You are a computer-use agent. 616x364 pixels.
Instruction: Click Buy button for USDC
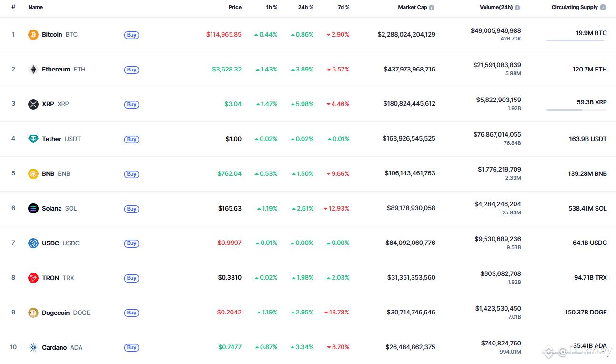[x=132, y=243]
